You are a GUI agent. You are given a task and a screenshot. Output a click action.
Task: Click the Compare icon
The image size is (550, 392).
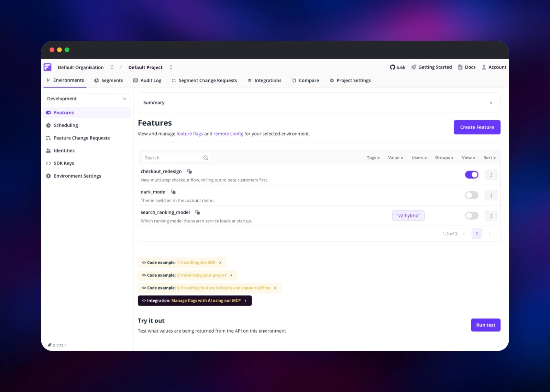[294, 80]
